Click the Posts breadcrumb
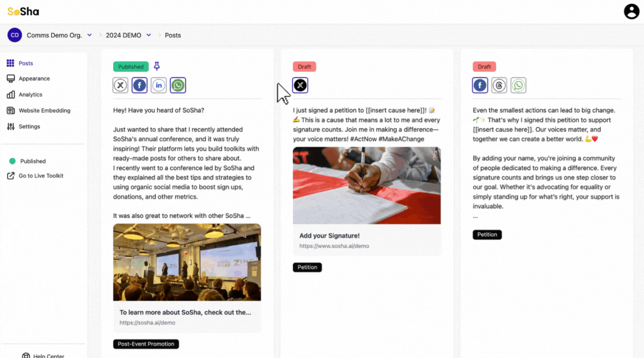The image size is (644, 358). (x=173, y=35)
